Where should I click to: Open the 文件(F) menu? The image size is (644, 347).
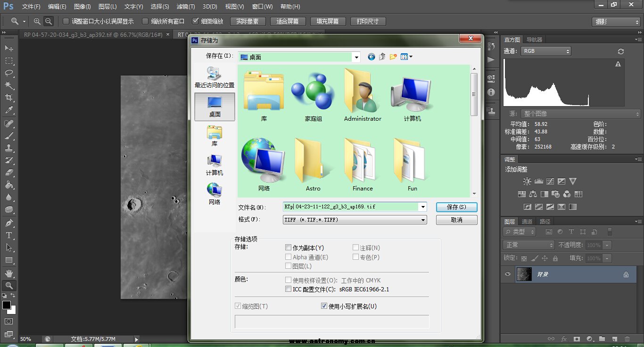(x=31, y=7)
